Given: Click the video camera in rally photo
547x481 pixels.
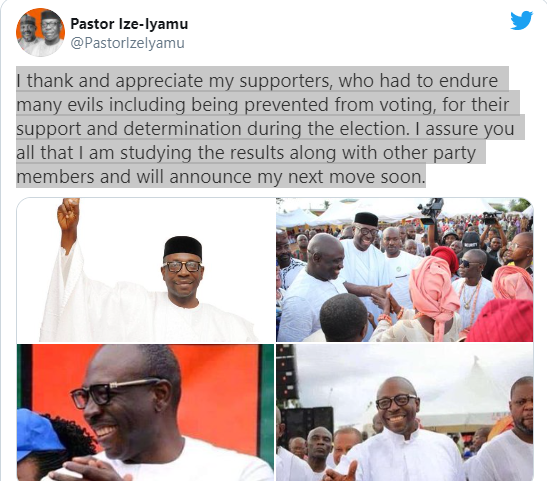Looking at the screenshot, I should click(432, 209).
